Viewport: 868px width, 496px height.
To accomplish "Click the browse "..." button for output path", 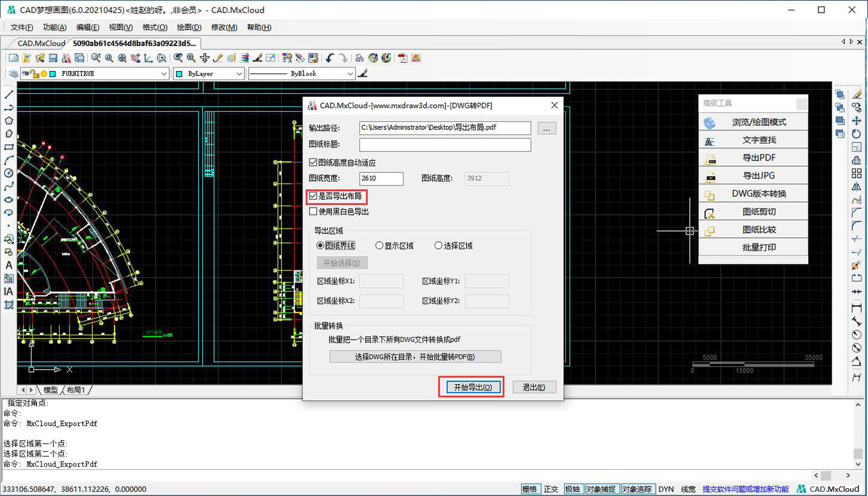I will (x=547, y=128).
